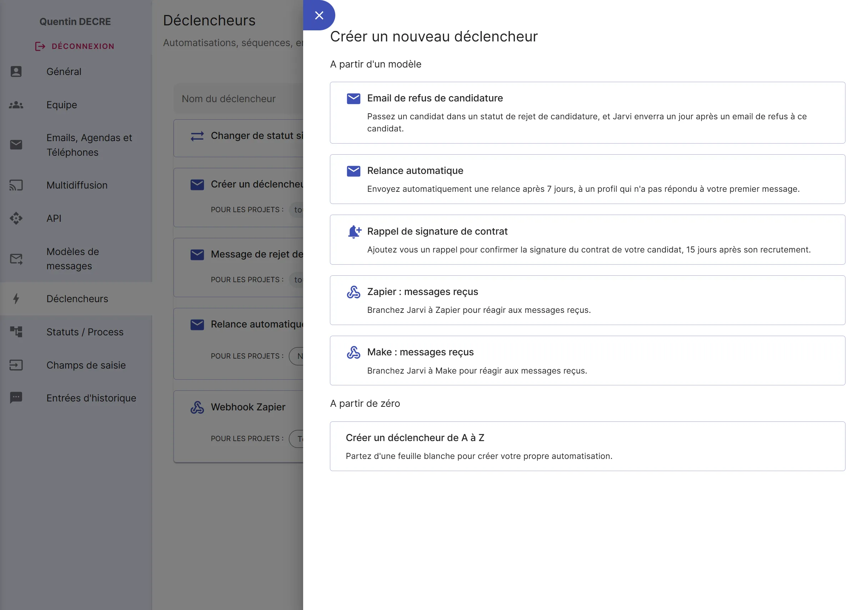This screenshot has width=868, height=610.
Task: Select the Relance automatique template
Action: point(586,179)
